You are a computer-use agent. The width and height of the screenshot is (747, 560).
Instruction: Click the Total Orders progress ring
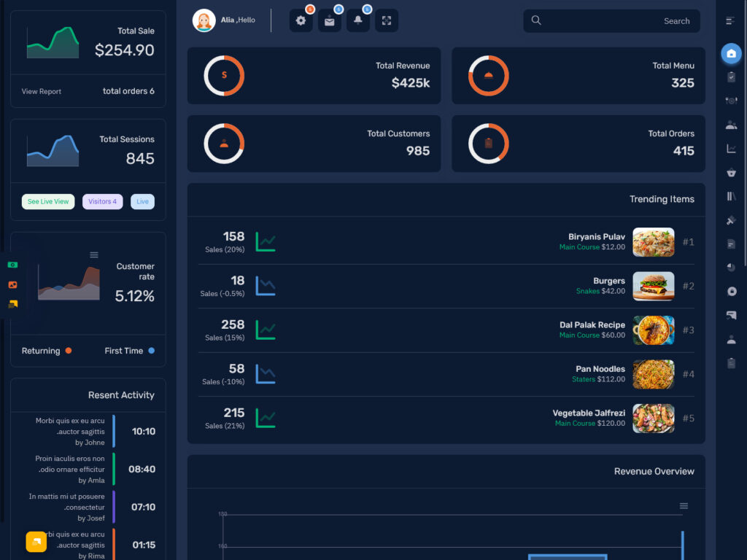click(489, 144)
